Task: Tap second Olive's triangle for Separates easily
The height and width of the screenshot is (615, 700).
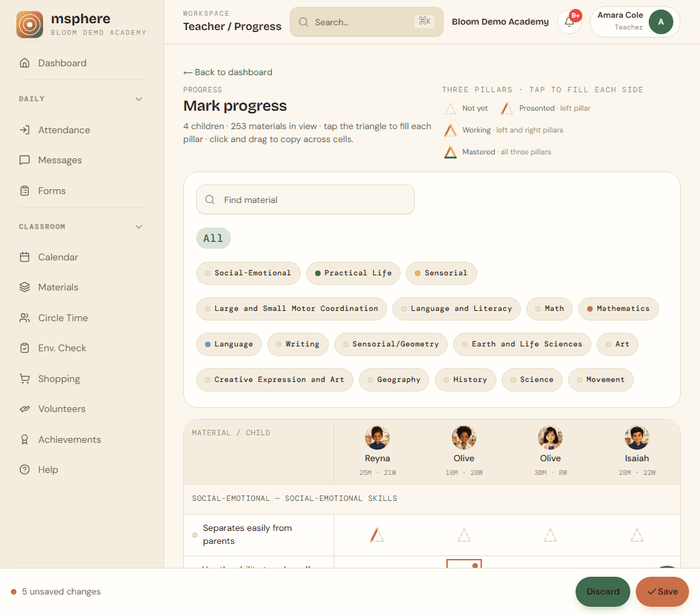Action: [x=550, y=534]
